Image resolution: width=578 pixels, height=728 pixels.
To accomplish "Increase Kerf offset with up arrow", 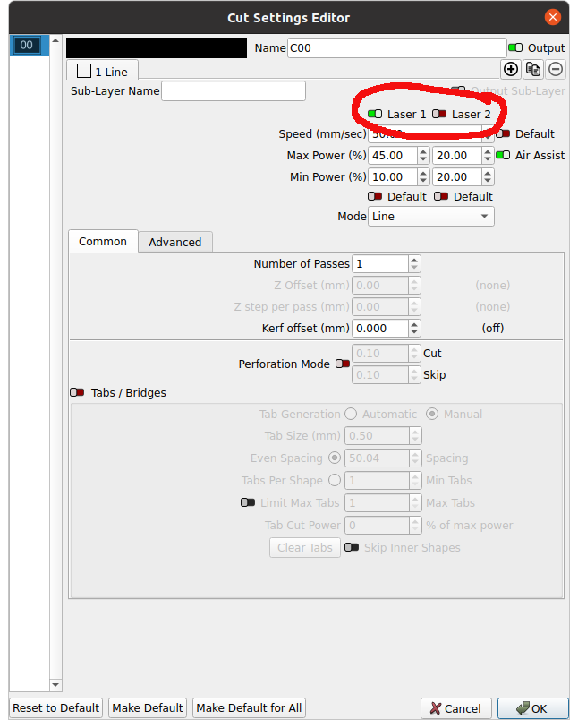I will click(x=414, y=324).
